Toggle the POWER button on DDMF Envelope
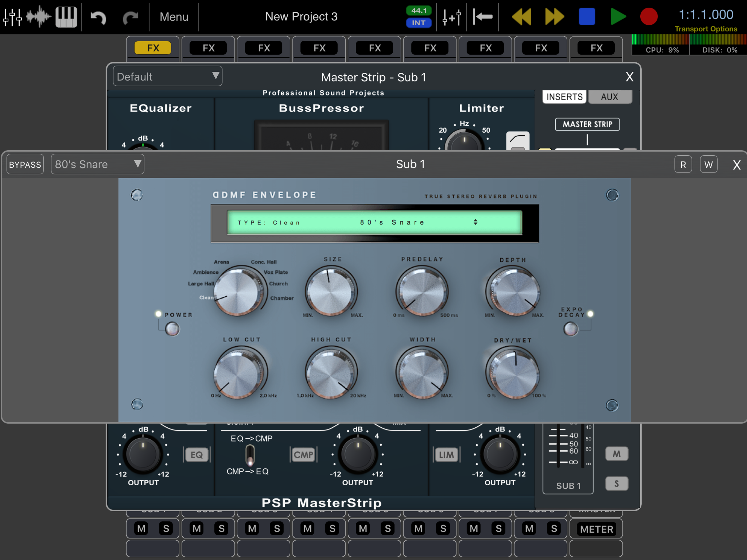The image size is (747, 560). point(172,329)
